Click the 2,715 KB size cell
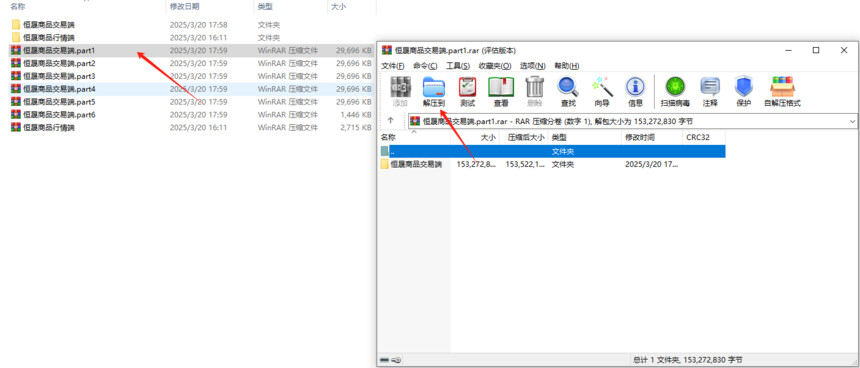Viewport: 860px width, 368px height. click(x=355, y=127)
